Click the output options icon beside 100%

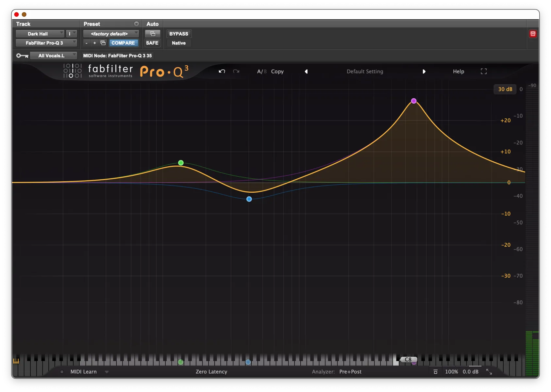pos(435,372)
